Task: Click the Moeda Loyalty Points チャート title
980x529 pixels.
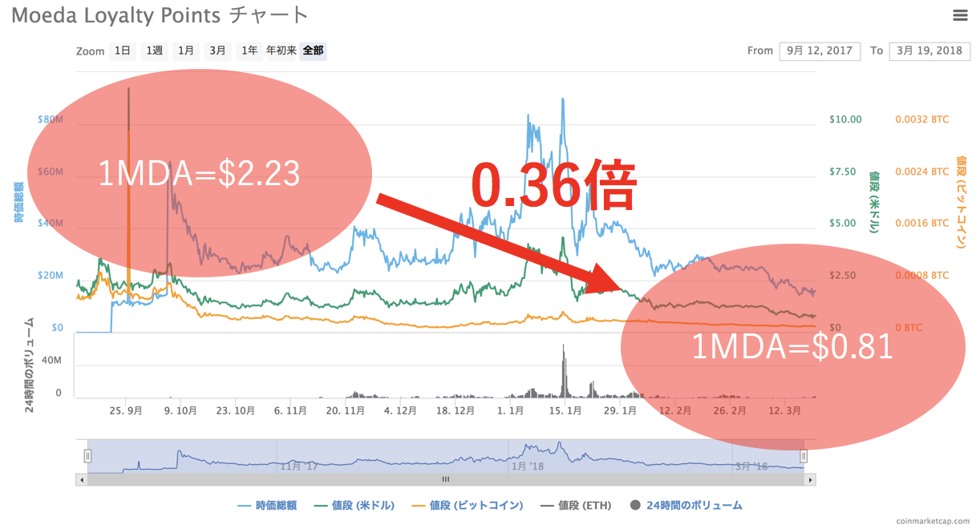Action: (160, 15)
